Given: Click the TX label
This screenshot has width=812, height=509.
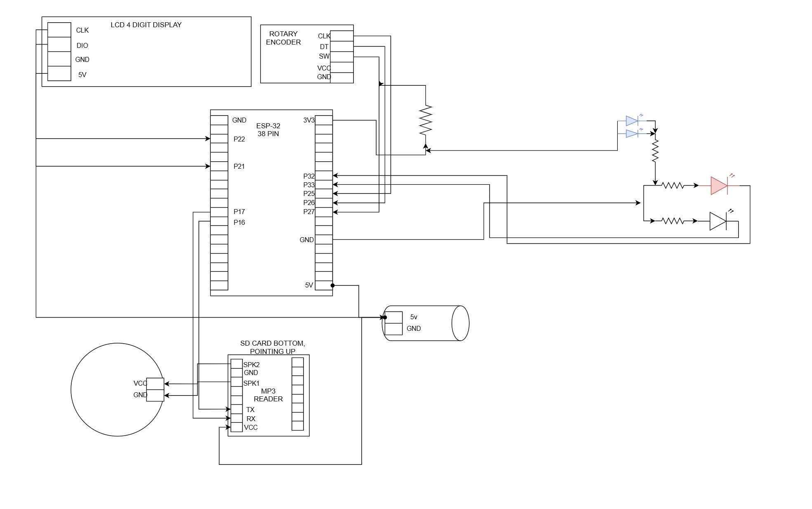Looking at the screenshot, I should click(x=250, y=410).
